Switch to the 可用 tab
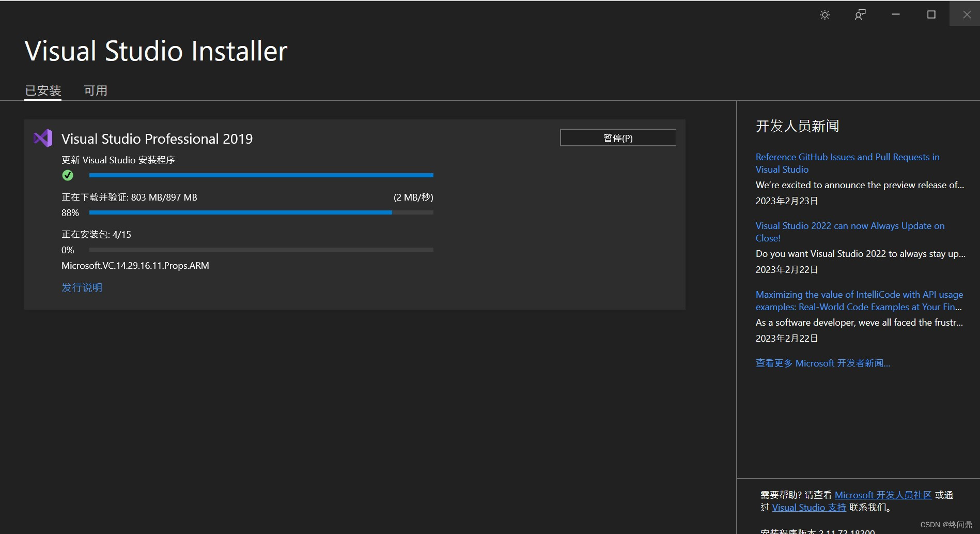 point(96,90)
